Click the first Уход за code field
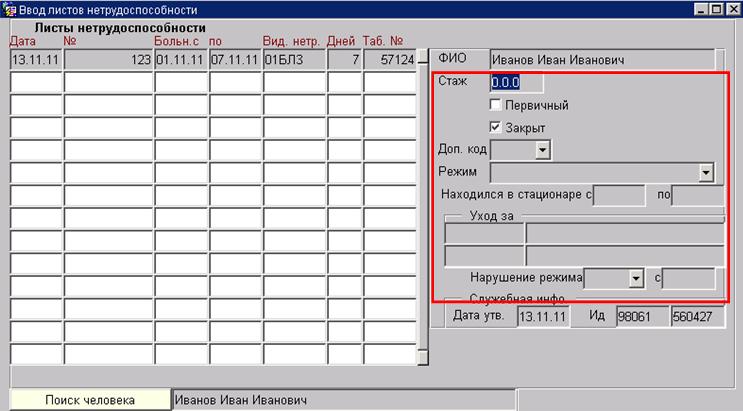Viewport: 743px width, 411px height. (x=484, y=233)
